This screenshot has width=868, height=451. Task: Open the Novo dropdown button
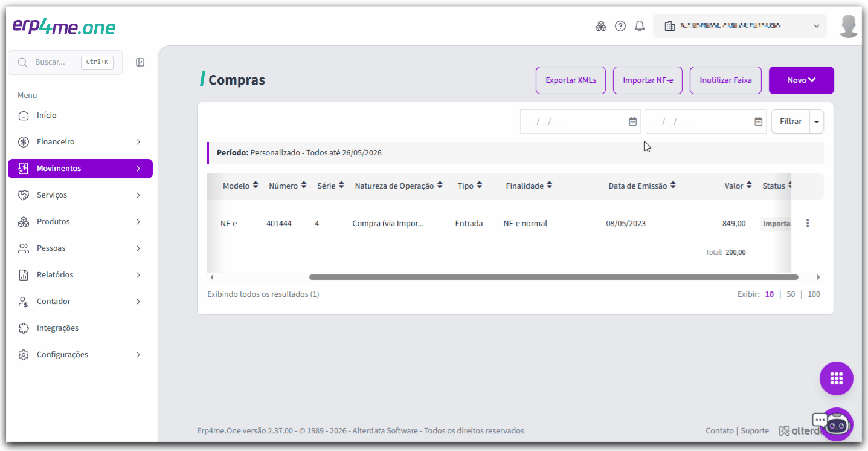[x=802, y=80]
